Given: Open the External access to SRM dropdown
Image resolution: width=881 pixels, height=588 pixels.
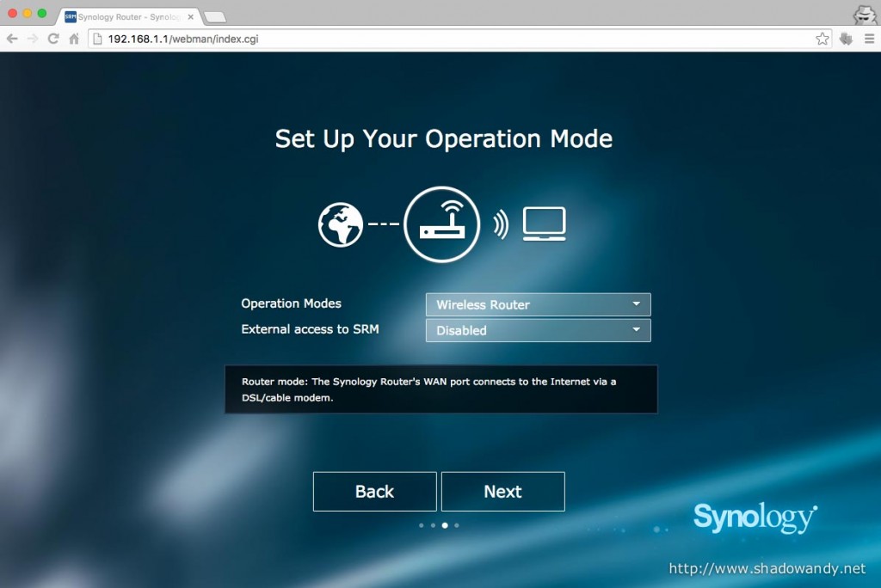Looking at the screenshot, I should click(x=539, y=330).
